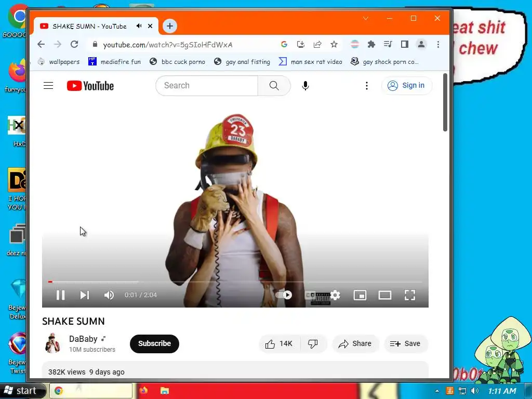Screen dimensions: 532x399
Task: Click the Chrome taskbar button
Action: click(x=91, y=391)
